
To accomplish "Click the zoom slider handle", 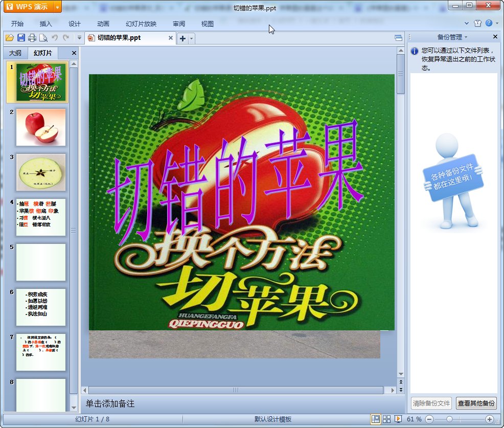I will (450, 419).
